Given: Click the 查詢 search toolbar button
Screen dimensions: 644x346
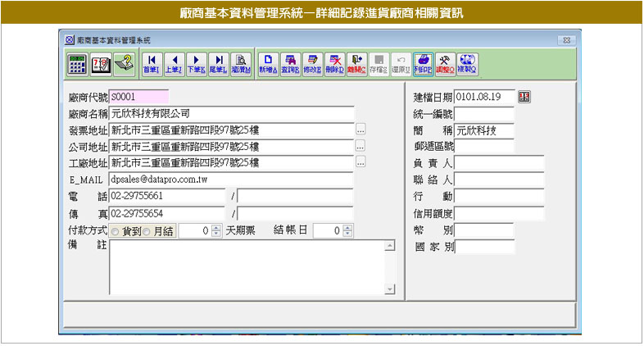Looking at the screenshot, I should (x=290, y=64).
